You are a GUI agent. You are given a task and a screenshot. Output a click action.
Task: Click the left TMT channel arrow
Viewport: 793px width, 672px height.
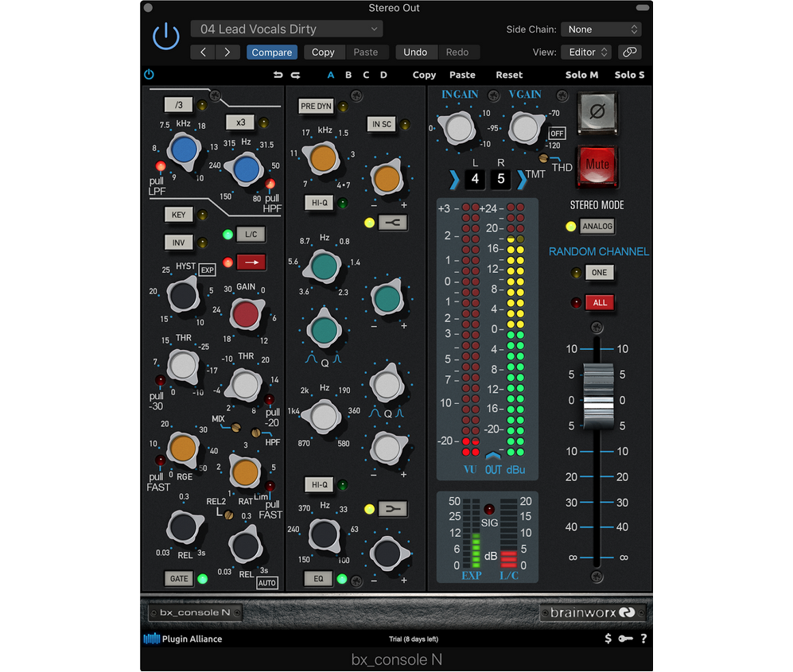[x=455, y=179]
